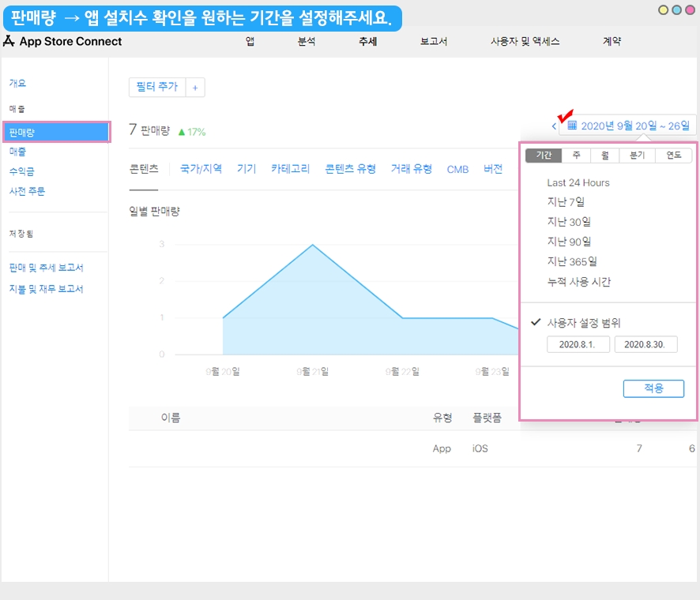The height and width of the screenshot is (600, 700).
Task: Open the 필터 추가 filter dropdown
Action: [157, 87]
